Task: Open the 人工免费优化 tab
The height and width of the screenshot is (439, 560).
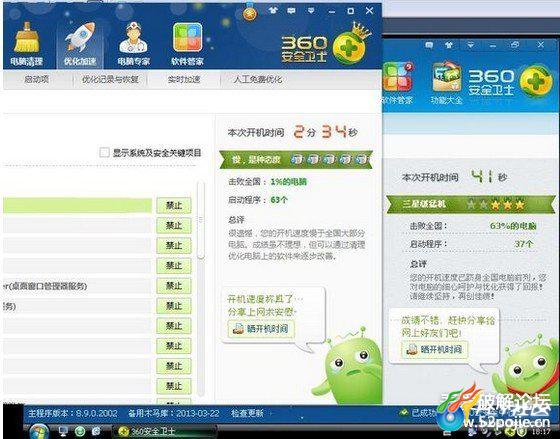Action: coord(258,79)
